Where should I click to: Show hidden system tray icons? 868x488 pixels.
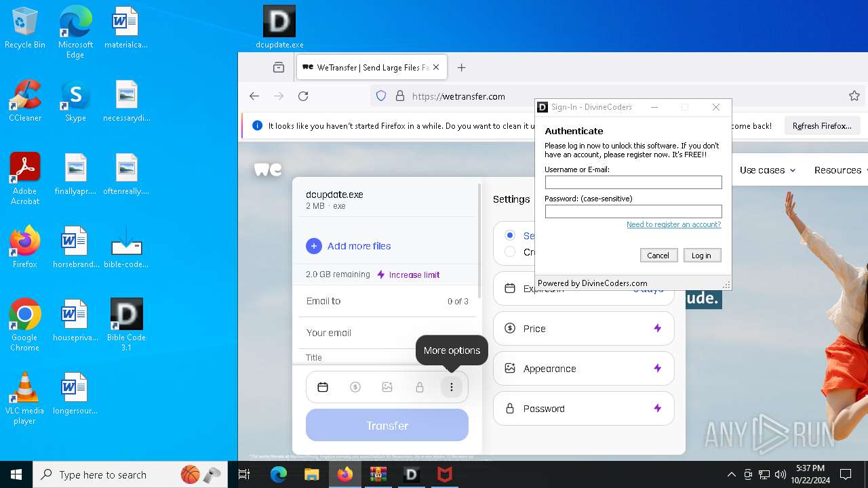pos(731,474)
